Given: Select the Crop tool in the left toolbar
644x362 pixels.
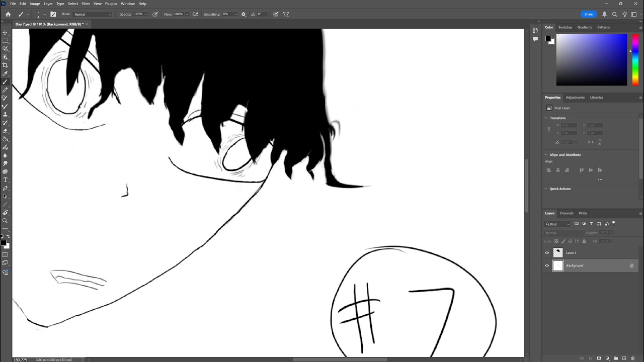Looking at the screenshot, I should [x=5, y=65].
